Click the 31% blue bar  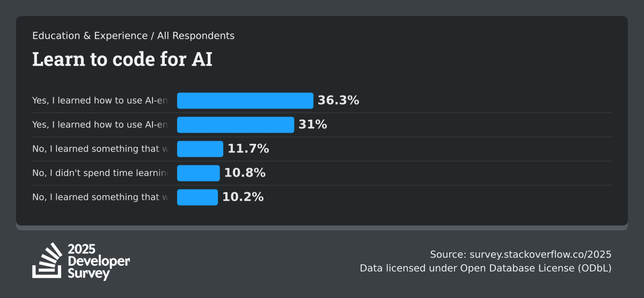tap(235, 125)
